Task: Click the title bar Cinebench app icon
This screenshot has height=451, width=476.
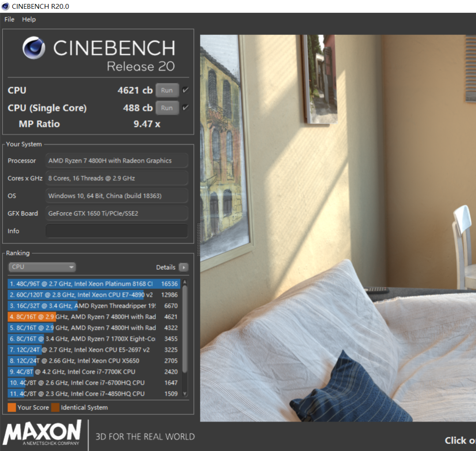Action: (5, 6)
